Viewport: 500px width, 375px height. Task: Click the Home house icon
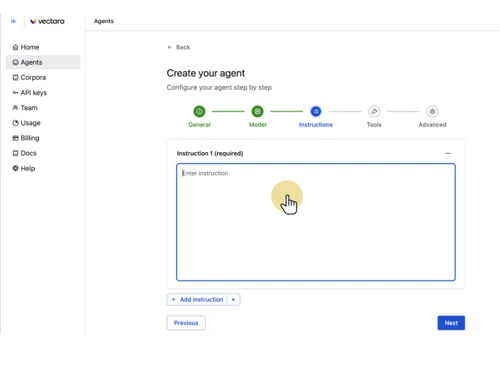click(15, 47)
